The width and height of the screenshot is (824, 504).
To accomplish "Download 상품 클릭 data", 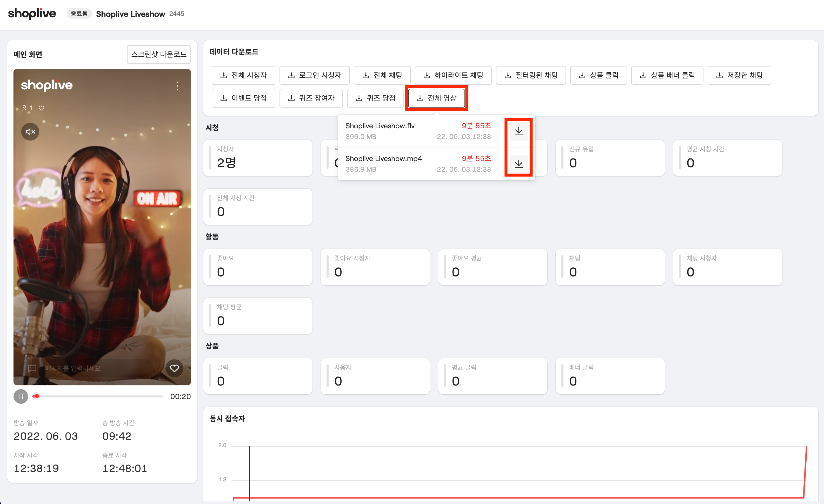I will click(599, 75).
